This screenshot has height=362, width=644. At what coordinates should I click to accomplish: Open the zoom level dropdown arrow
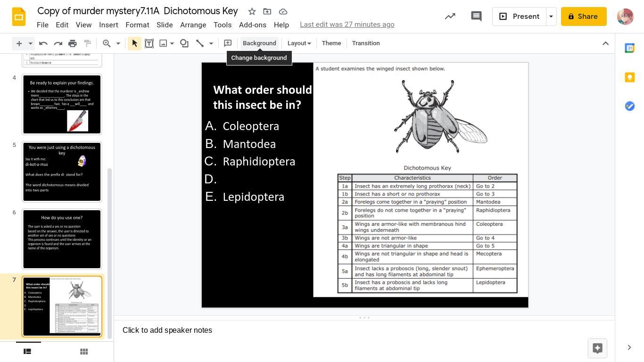(118, 43)
